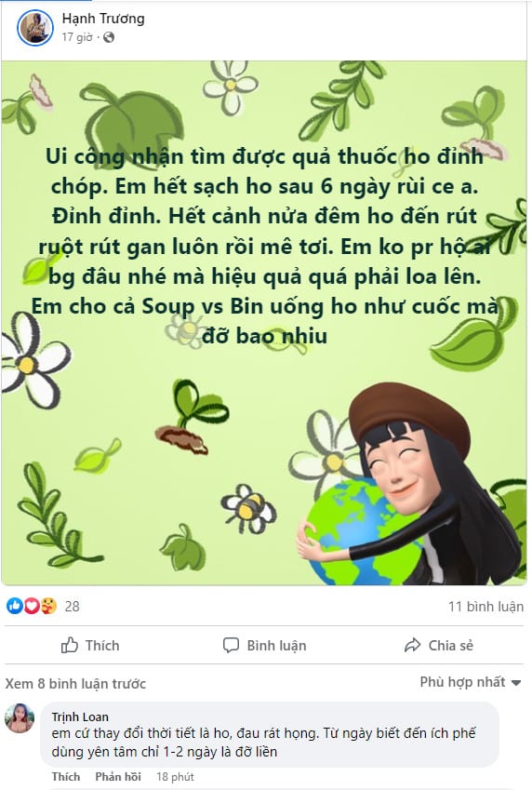Click the thumbs-up icon beside Thích
Viewport: 532px width, 790px height.
coord(70,646)
